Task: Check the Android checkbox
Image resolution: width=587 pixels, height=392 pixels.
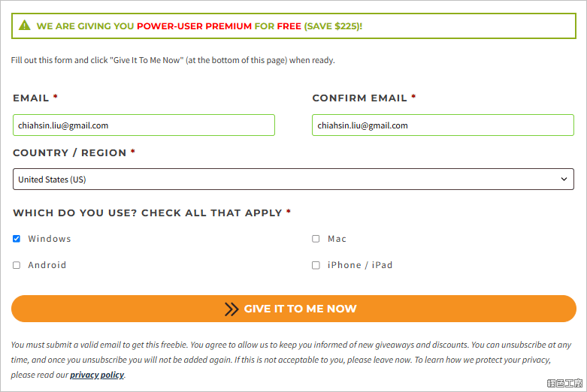Action: click(17, 265)
